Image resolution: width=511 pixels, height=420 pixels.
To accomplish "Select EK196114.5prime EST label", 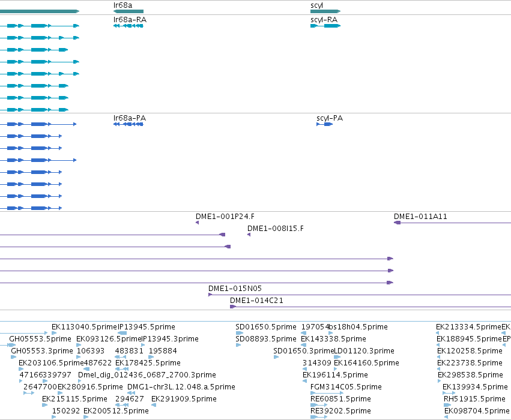I will pos(335,375).
